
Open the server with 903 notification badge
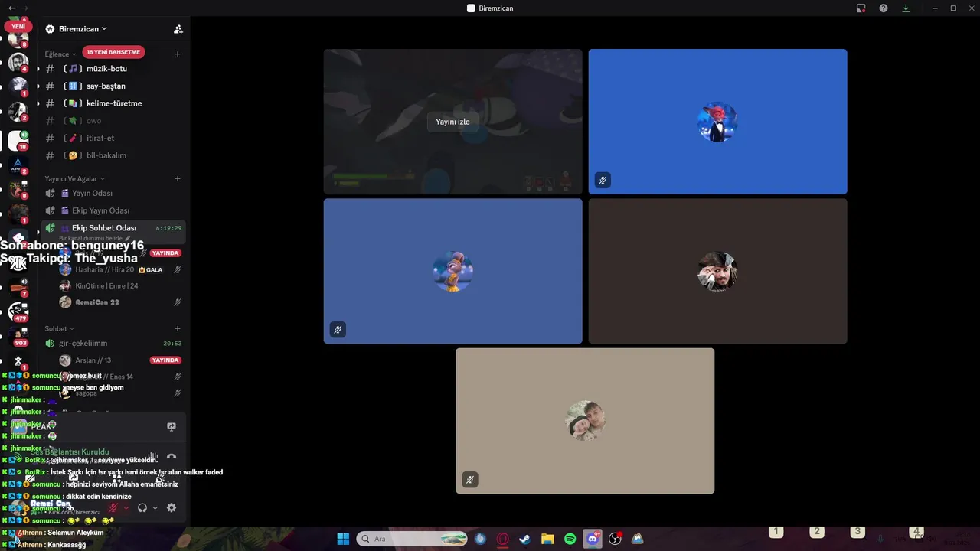(18, 336)
